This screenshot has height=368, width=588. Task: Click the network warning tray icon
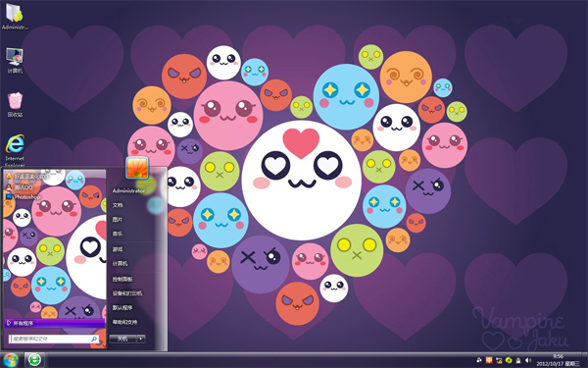click(x=499, y=360)
